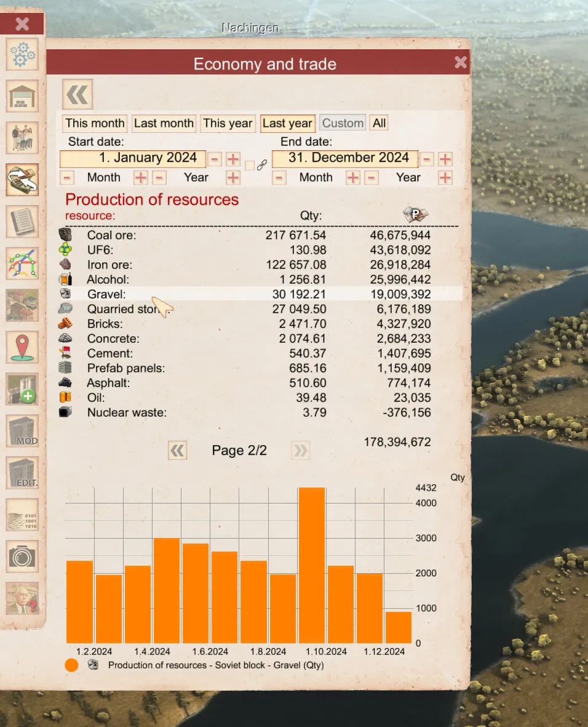Open the warehouse storage sidebar icon

tap(23, 97)
